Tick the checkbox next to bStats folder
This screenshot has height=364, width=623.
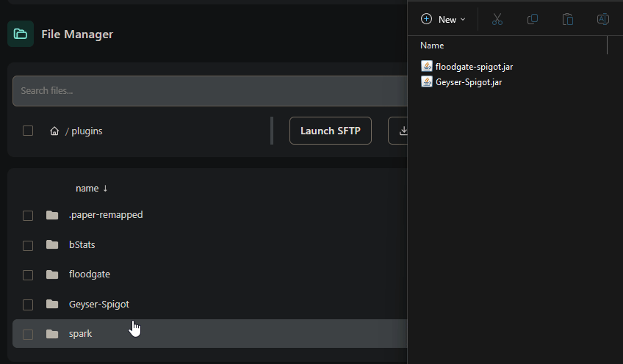pos(28,245)
